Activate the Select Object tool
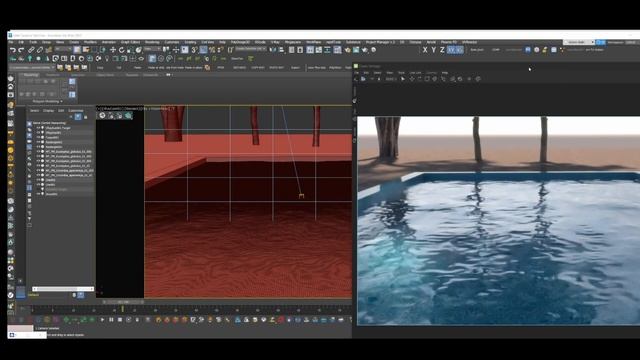 [x=77, y=50]
